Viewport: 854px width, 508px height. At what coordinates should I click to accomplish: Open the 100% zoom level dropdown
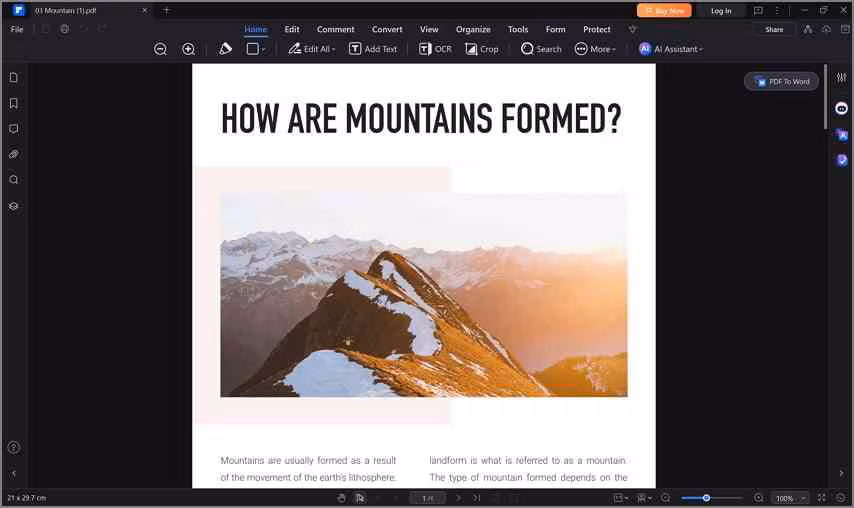[789, 498]
